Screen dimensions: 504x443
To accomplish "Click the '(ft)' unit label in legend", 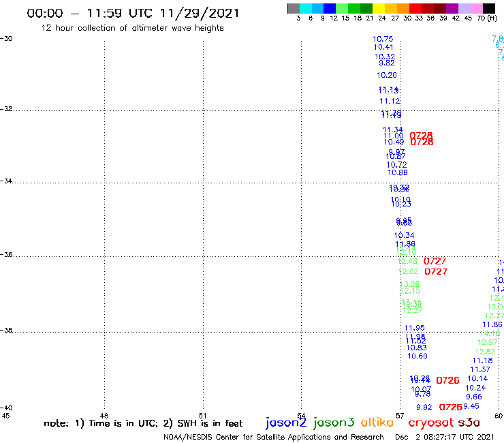I will pyautogui.click(x=492, y=18).
